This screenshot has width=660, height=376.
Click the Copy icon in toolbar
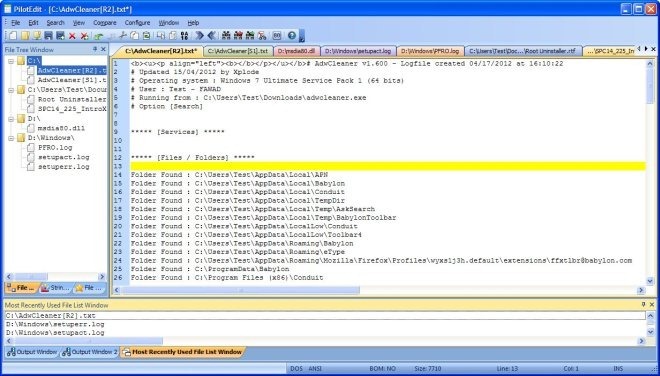[x=134, y=35]
